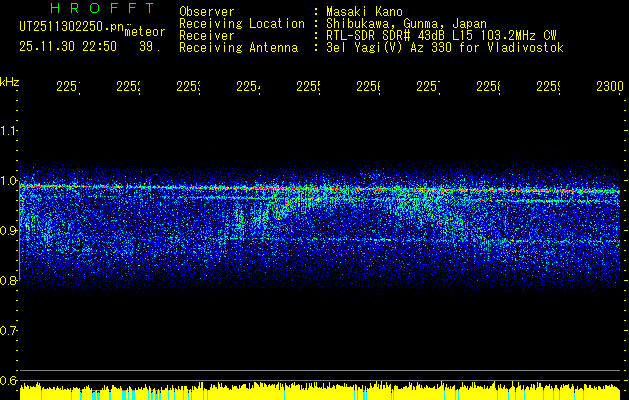Click the 2255 time marker

[308, 86]
